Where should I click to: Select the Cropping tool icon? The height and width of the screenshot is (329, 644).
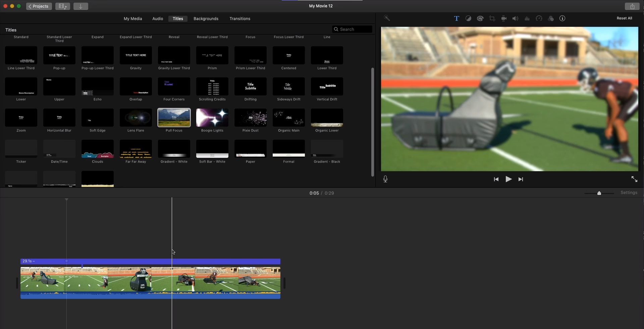pyautogui.click(x=492, y=19)
